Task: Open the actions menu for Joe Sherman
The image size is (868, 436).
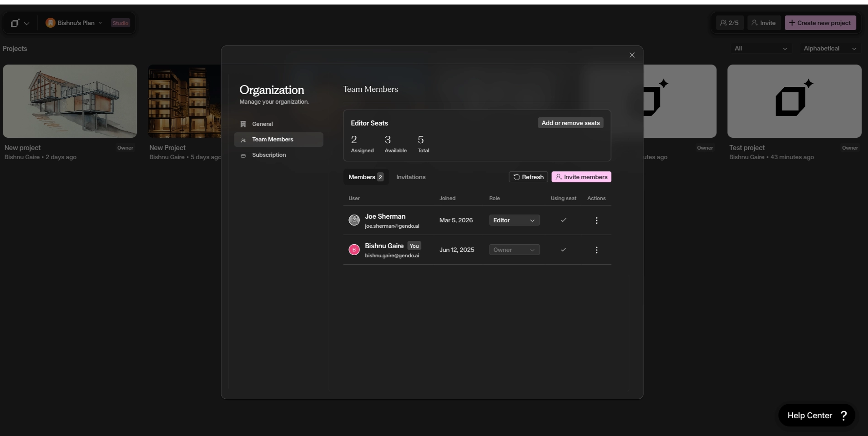Action: 596,220
